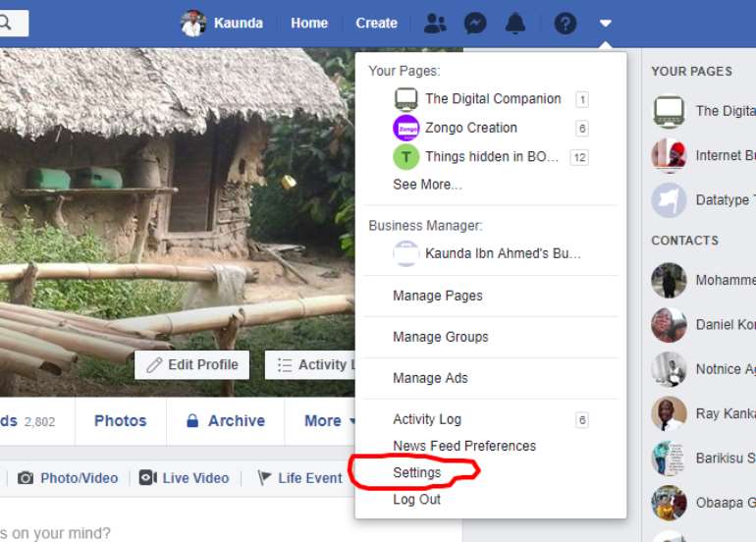
Task: Click Edit Profile button
Action: click(191, 365)
